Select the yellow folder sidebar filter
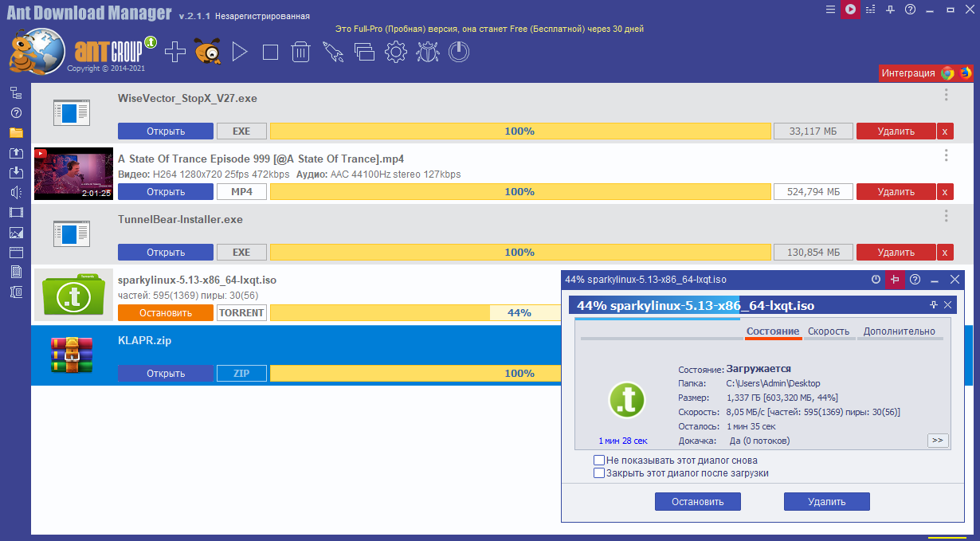The image size is (980, 541). pos(16,133)
